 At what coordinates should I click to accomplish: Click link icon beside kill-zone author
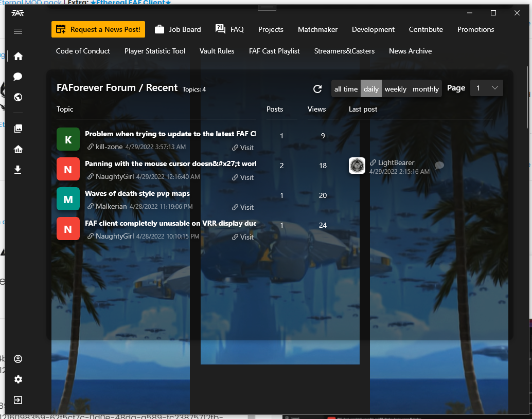[90, 147]
